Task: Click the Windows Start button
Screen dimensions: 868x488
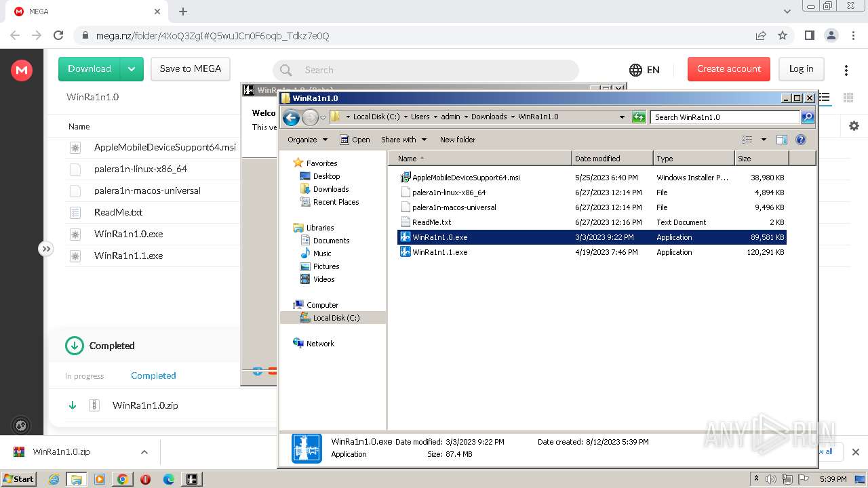Action: [x=19, y=479]
